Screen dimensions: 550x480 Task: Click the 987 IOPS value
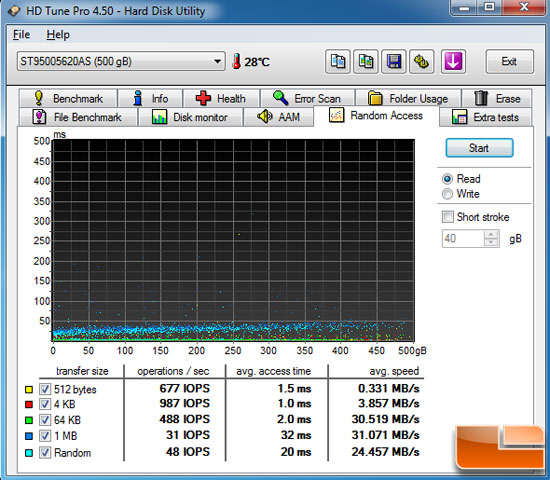tap(185, 404)
